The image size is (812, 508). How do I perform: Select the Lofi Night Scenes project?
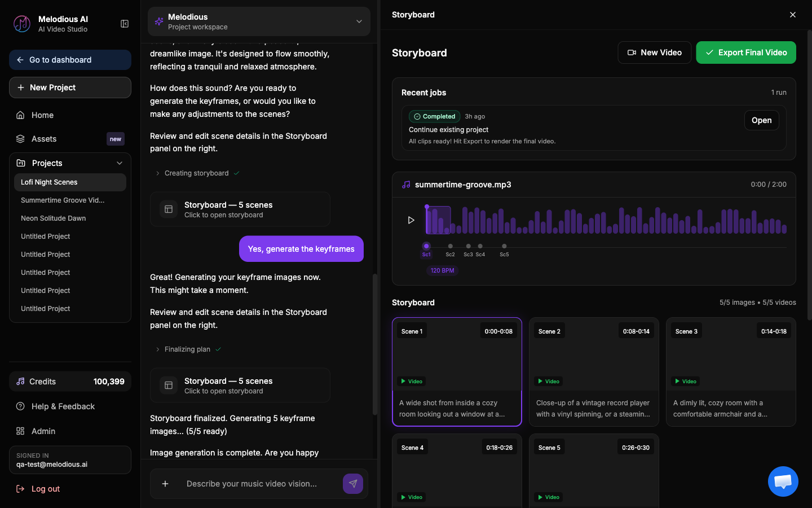(70, 182)
